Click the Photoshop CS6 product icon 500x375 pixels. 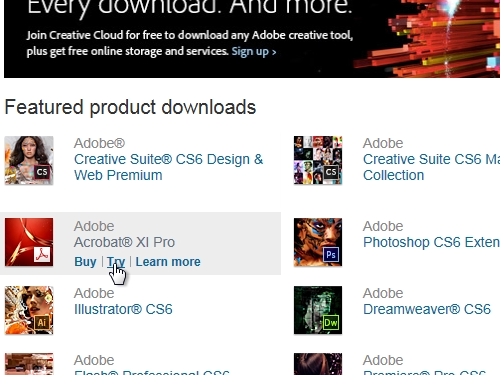click(318, 242)
